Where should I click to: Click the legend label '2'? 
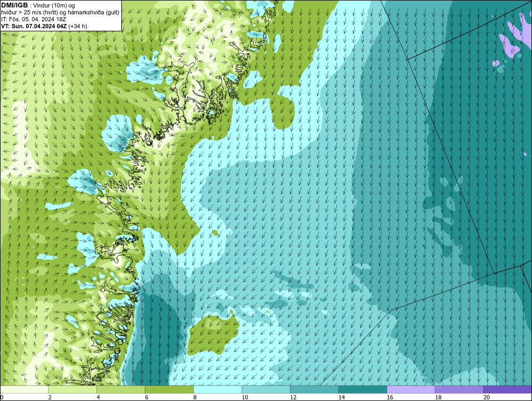click(50, 397)
